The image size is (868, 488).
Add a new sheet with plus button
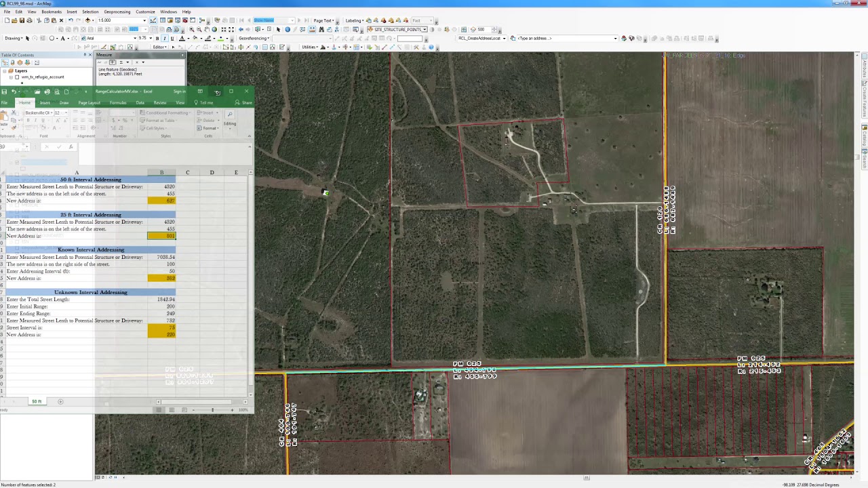pyautogui.click(x=60, y=401)
